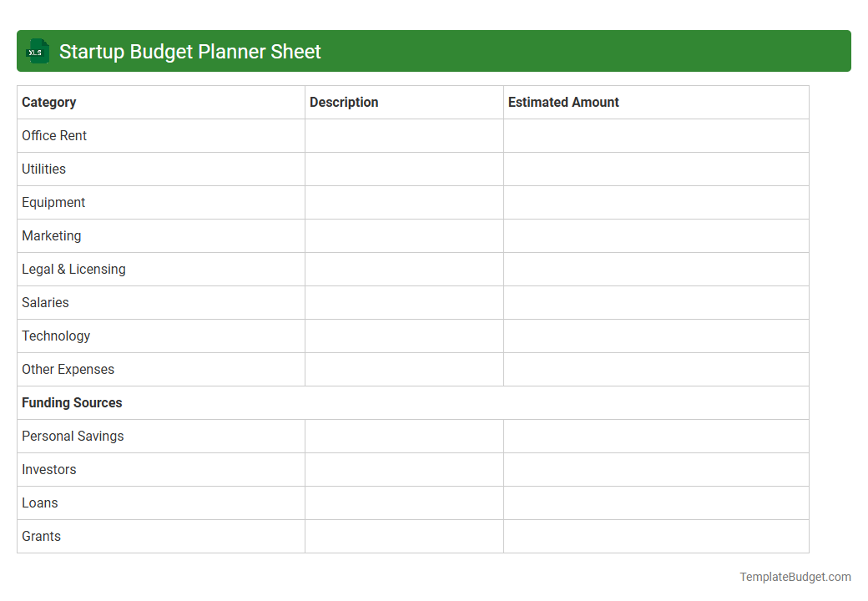
Task: Click the Utilities row label
Action: coord(43,169)
